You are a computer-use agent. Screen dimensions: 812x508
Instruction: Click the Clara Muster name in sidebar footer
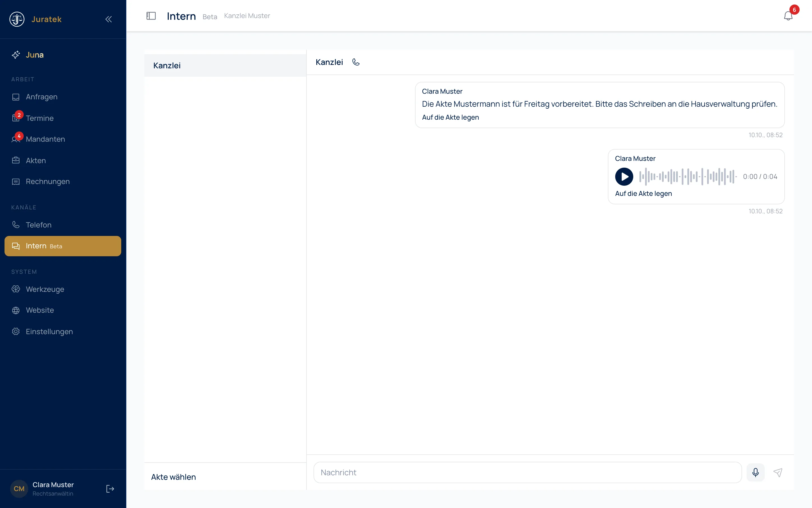(x=53, y=485)
